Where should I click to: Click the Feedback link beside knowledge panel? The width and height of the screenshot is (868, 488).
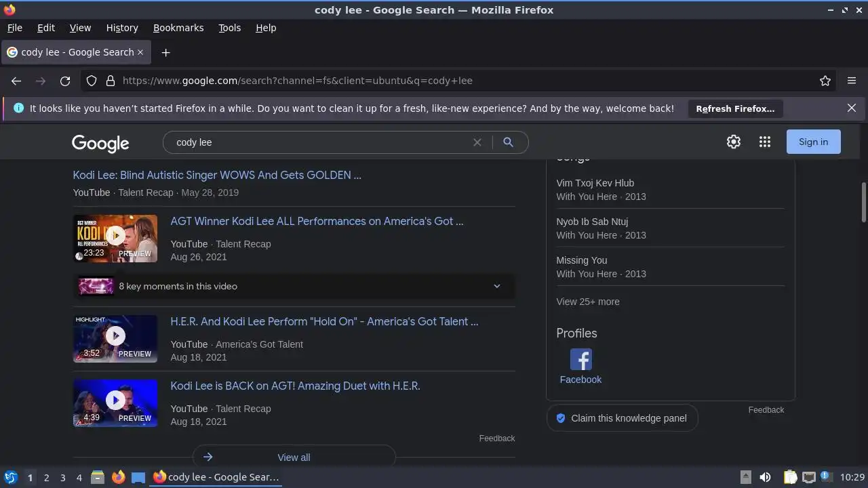(766, 410)
